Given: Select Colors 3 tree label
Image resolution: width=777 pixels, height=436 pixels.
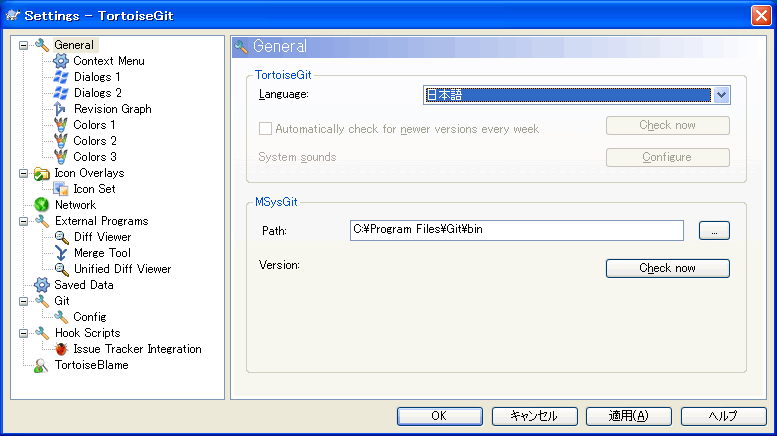Looking at the screenshot, I should coord(95,157).
